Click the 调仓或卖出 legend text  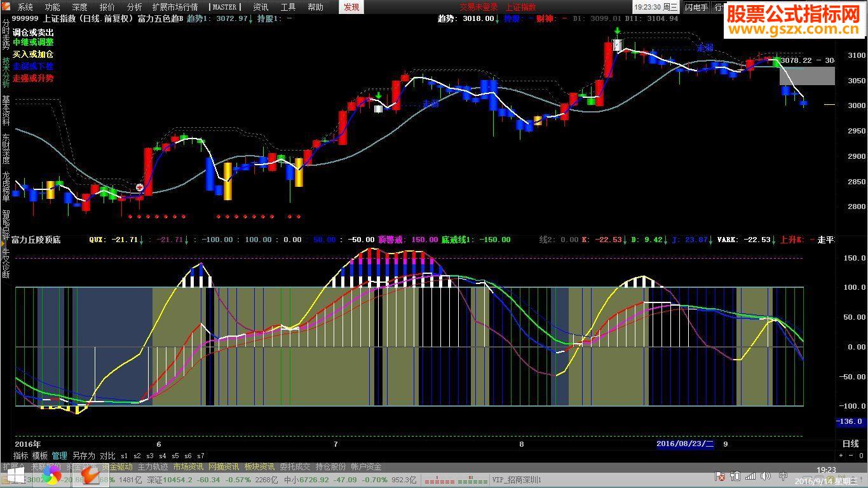pos(33,32)
